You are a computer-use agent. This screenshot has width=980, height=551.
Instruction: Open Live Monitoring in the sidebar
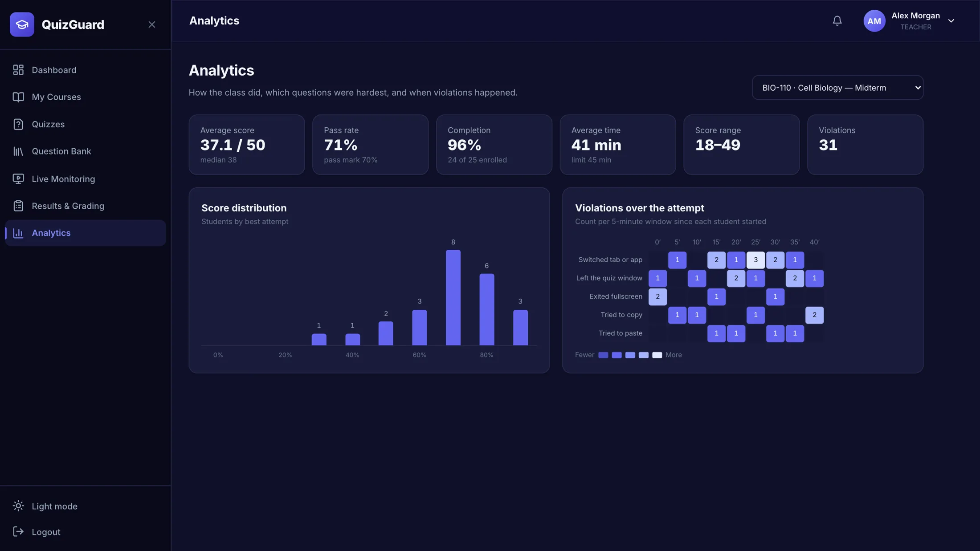point(85,179)
